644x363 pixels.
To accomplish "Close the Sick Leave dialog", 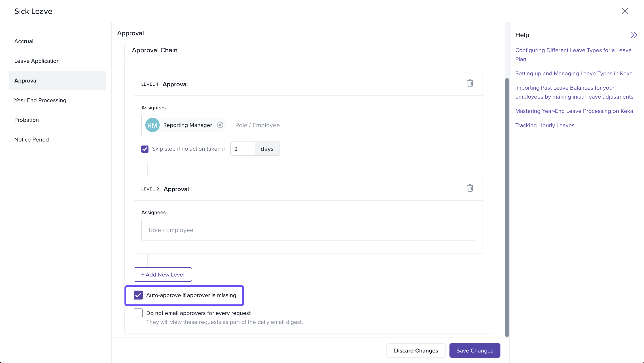I will pos(625,11).
